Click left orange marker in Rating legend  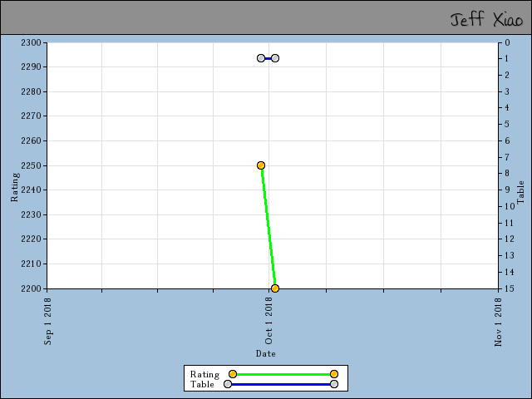click(x=233, y=374)
